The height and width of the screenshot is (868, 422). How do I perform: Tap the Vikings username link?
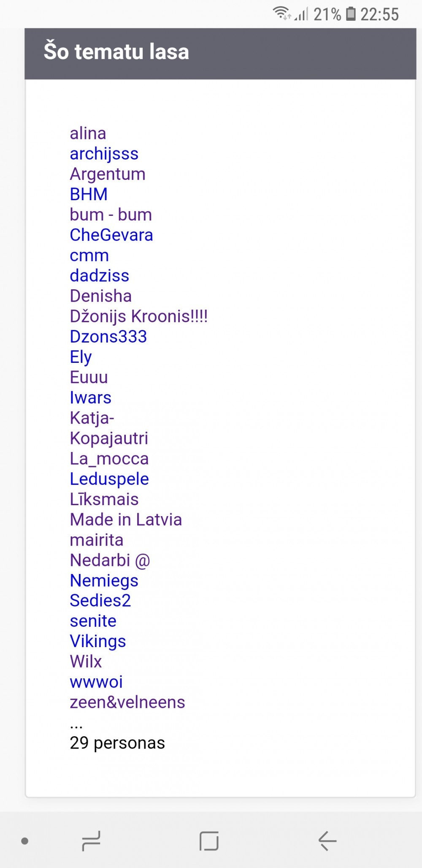pos(98,641)
